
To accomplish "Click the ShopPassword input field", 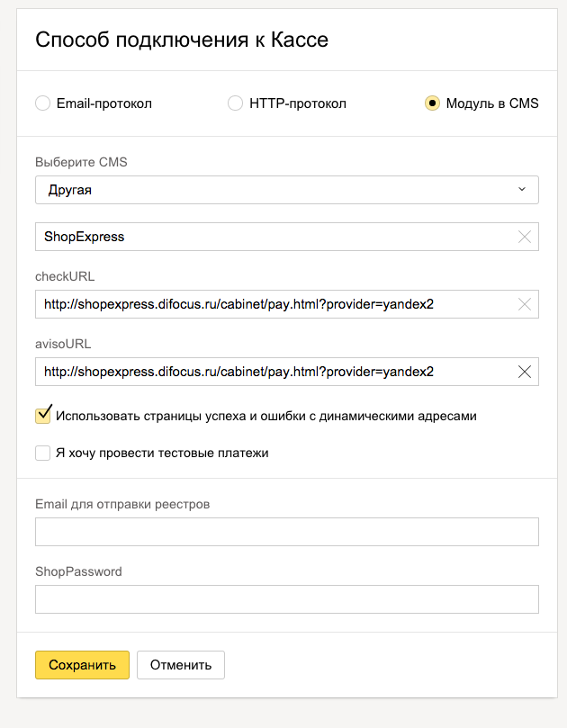I will tap(287, 599).
